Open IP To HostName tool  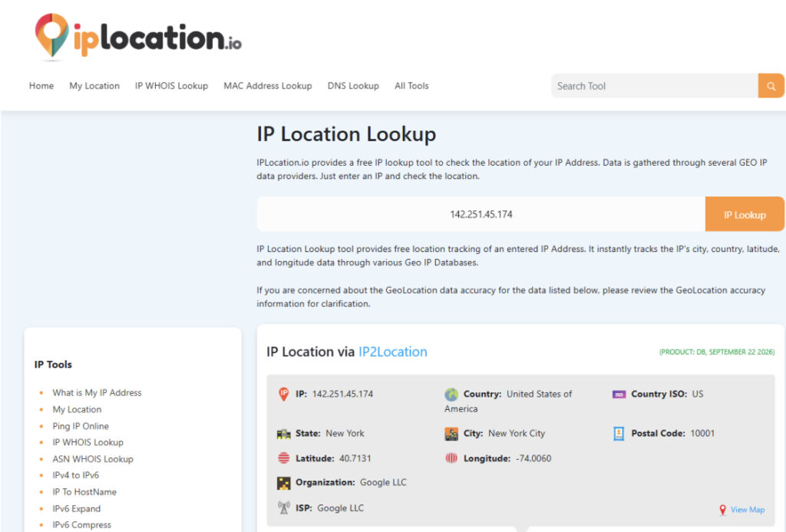pyautogui.click(x=84, y=492)
